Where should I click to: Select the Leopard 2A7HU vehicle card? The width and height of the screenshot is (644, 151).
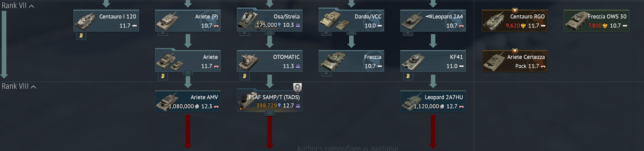pyautogui.click(x=433, y=101)
